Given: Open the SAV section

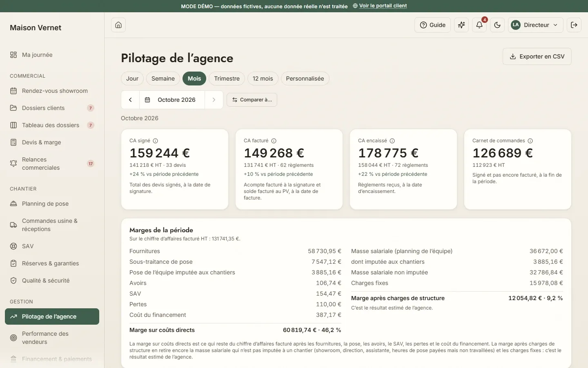Looking at the screenshot, I should (52, 246).
